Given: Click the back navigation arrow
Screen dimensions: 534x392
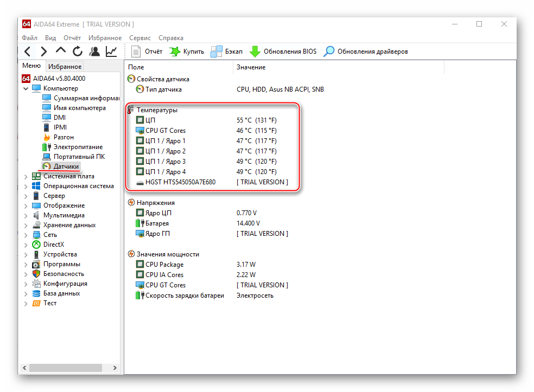Looking at the screenshot, I should [28, 52].
